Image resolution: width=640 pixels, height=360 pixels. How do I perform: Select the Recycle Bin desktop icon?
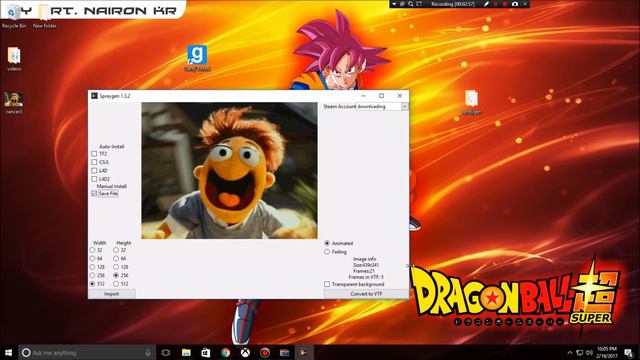(x=13, y=16)
